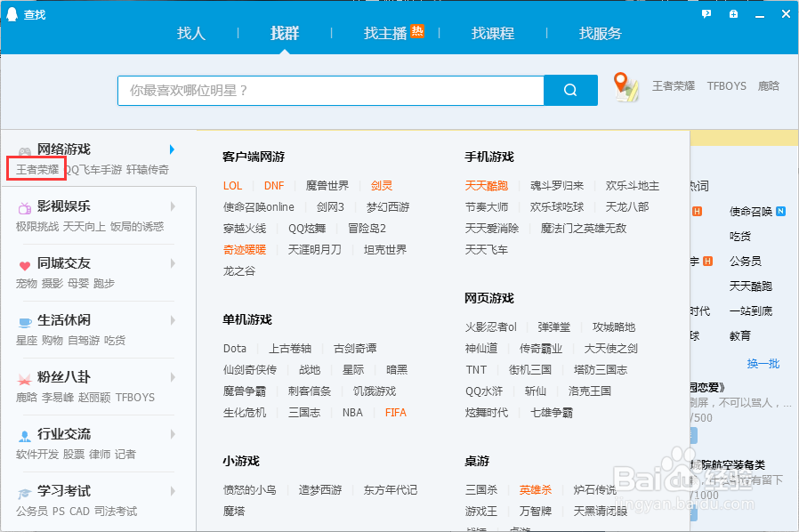Expand the 行业交流 category arrow

173,434
